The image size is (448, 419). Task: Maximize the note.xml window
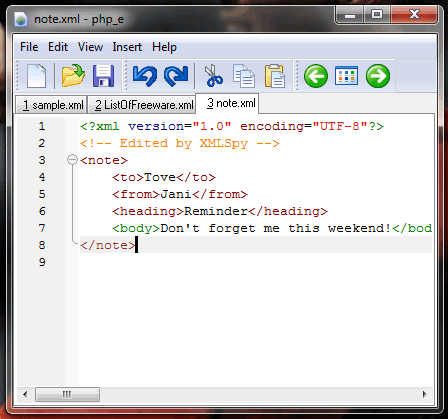(x=377, y=15)
